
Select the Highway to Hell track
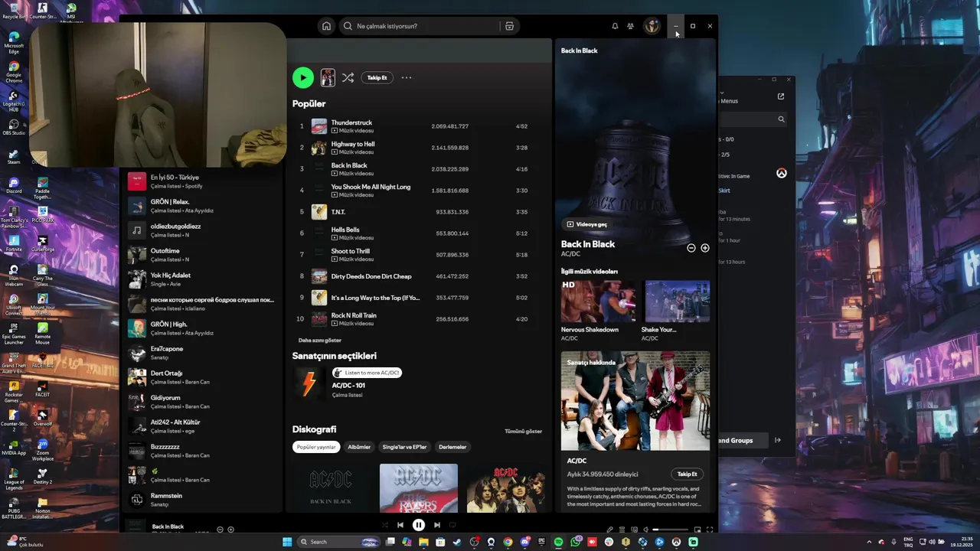pyautogui.click(x=417, y=148)
